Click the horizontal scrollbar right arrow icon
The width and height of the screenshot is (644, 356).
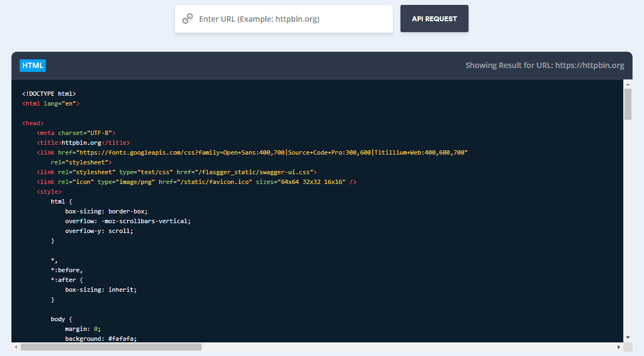(619, 346)
